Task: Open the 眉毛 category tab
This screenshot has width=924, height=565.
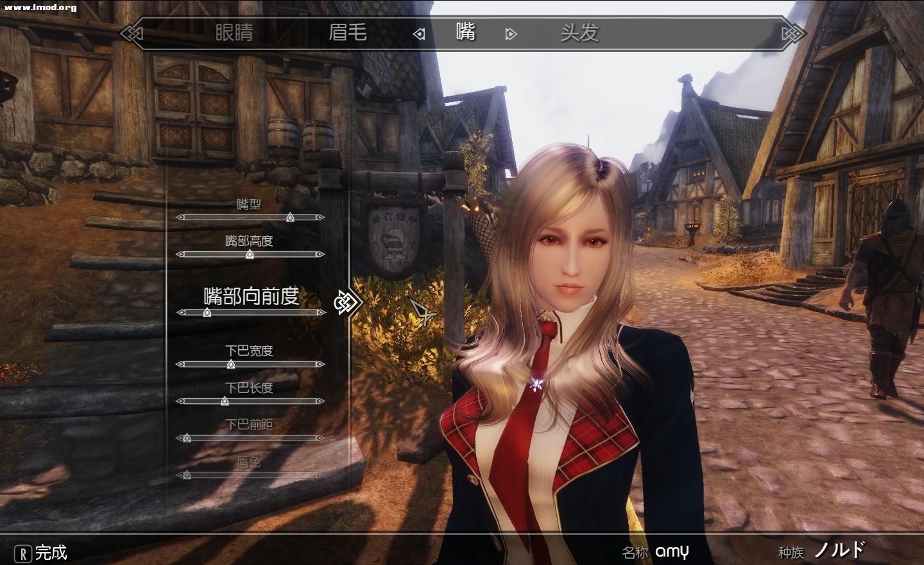Action: (348, 32)
